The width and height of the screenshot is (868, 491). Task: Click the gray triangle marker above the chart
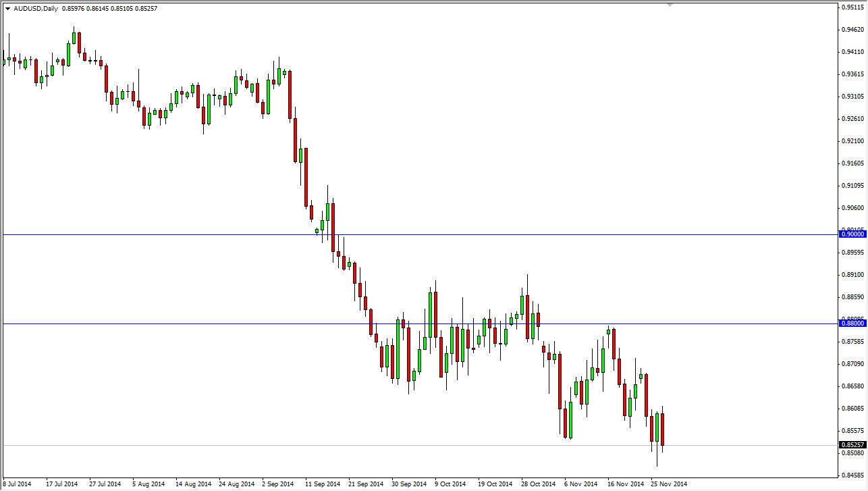pyautogui.click(x=670, y=4)
